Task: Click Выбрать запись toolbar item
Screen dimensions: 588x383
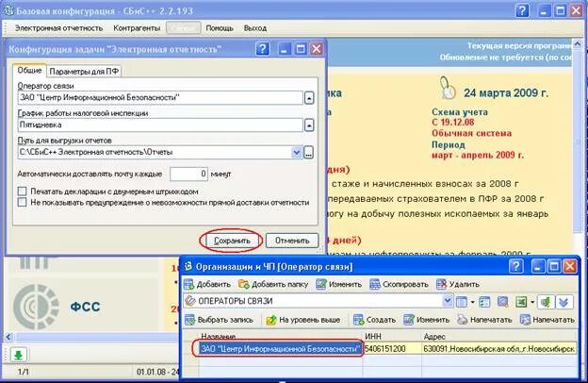Action: 220,320
